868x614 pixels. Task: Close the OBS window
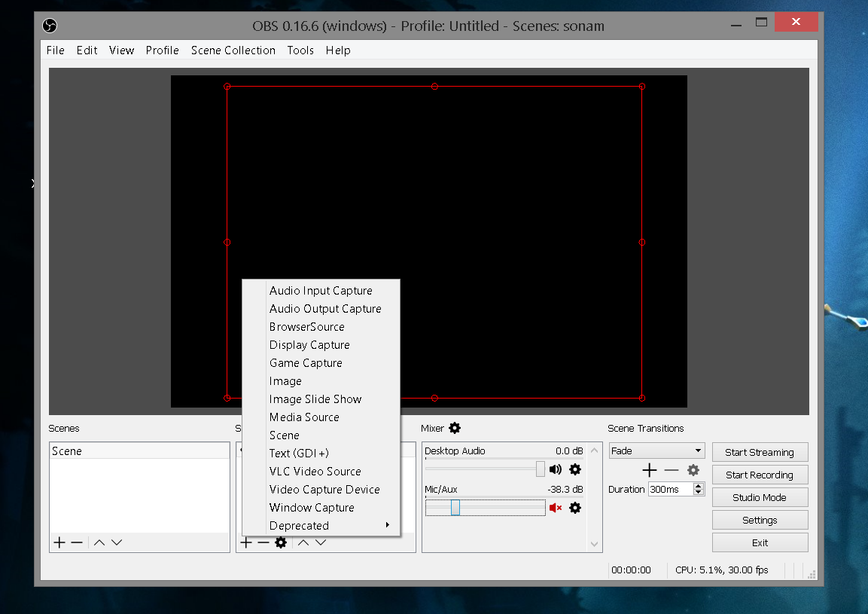point(796,22)
